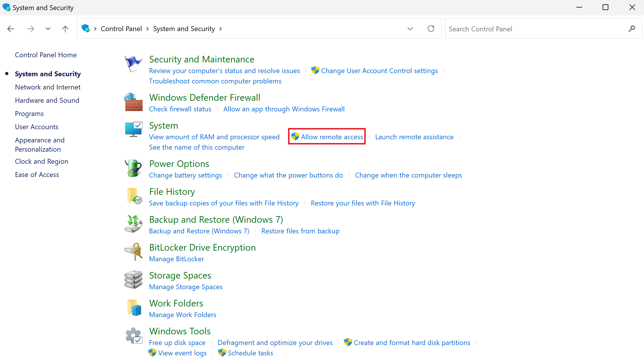This screenshot has width=644, height=362.
Task: Click the File History folder icon
Action: click(x=134, y=196)
